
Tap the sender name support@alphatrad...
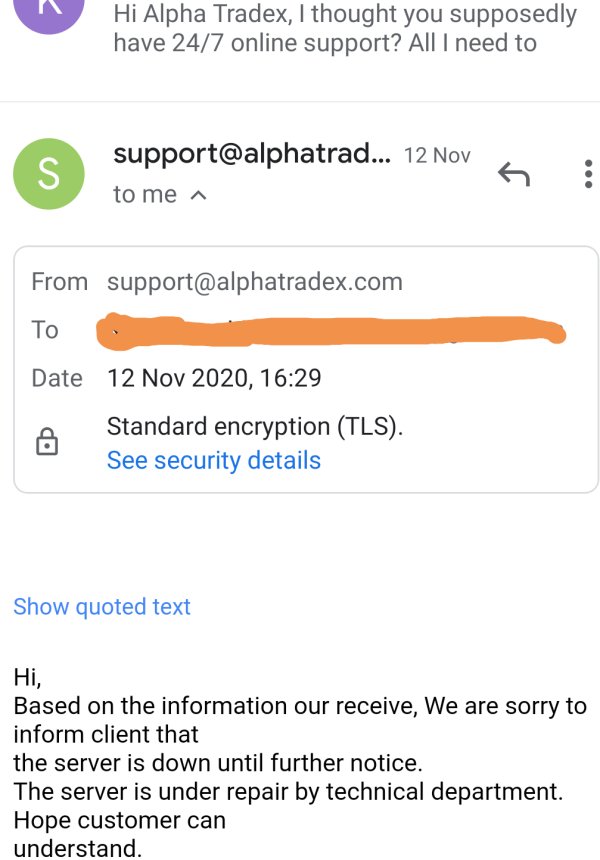coord(252,154)
